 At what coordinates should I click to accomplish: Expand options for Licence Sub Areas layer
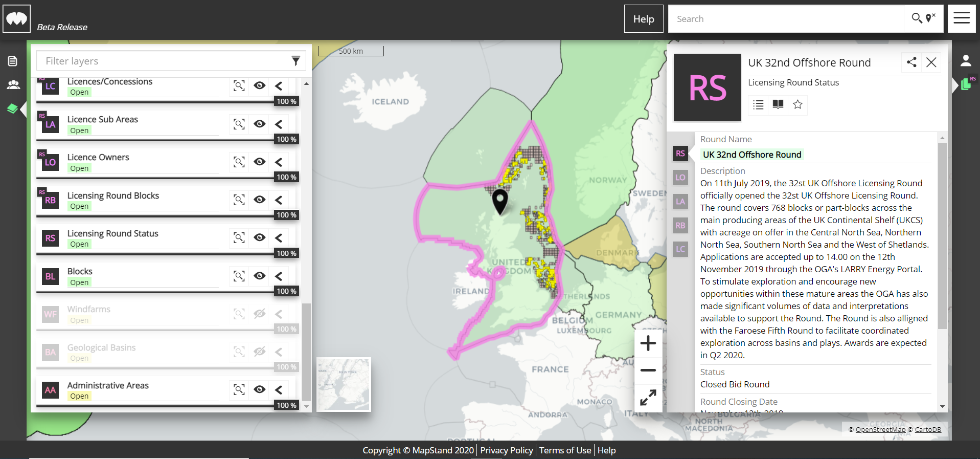pyautogui.click(x=279, y=124)
